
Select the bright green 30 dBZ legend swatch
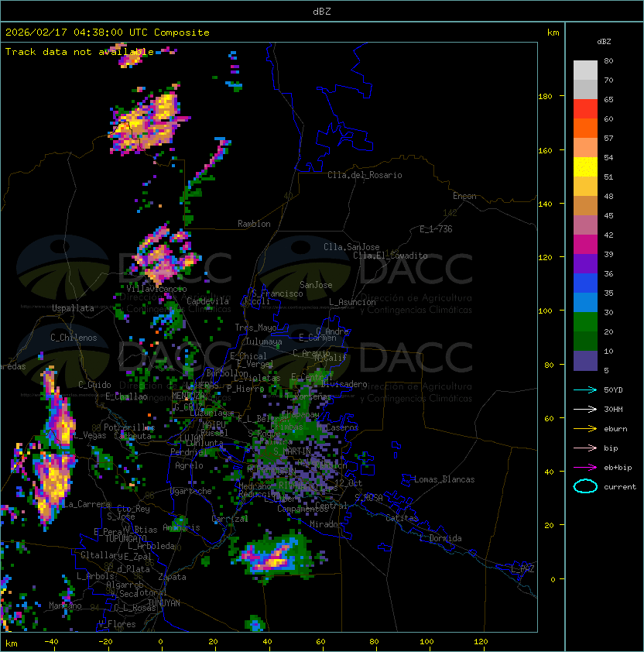click(585, 322)
